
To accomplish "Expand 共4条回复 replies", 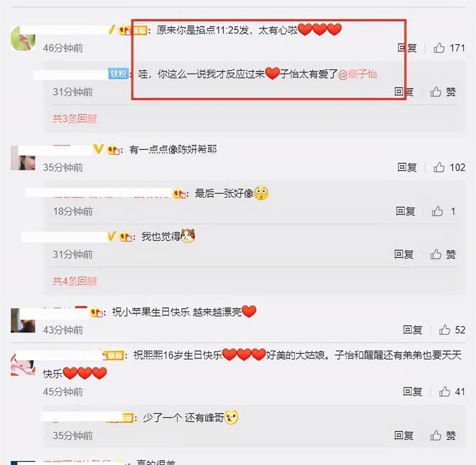I will point(75,281).
